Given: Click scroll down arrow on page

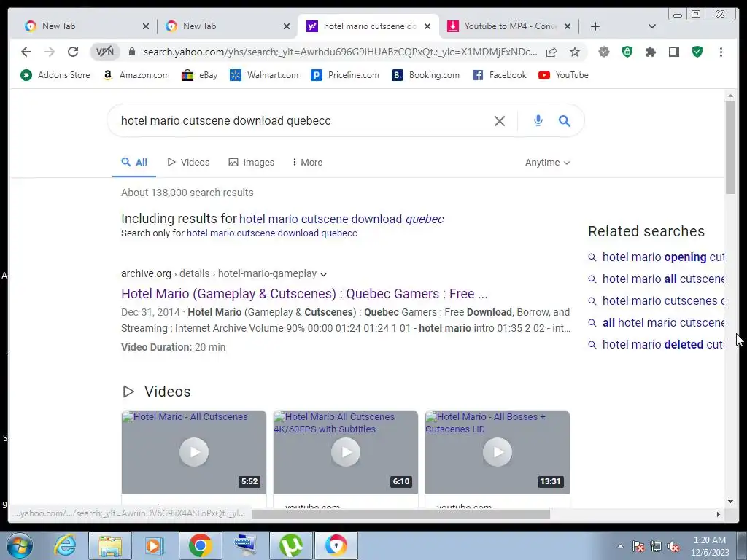Looking at the screenshot, I should pos(730,502).
